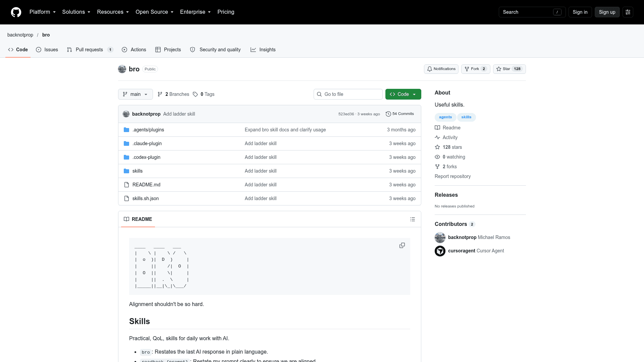This screenshot has height=362, width=644.
Task: Click the Sign in link
Action: (580, 12)
